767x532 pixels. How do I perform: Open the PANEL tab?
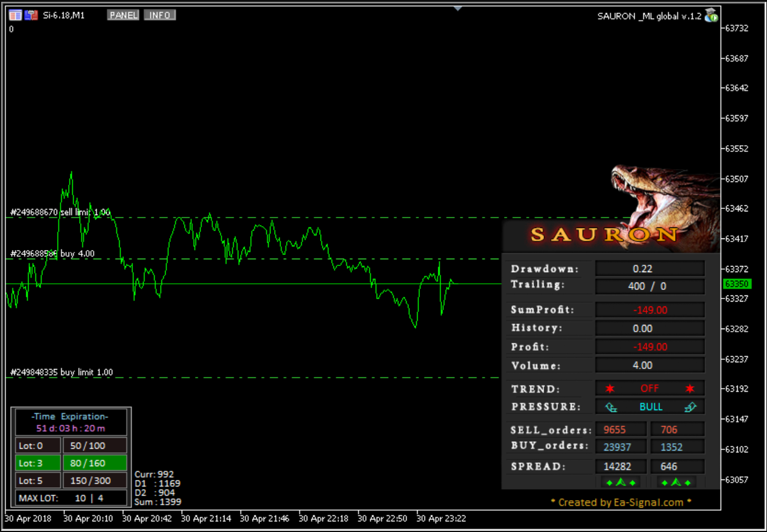click(123, 15)
